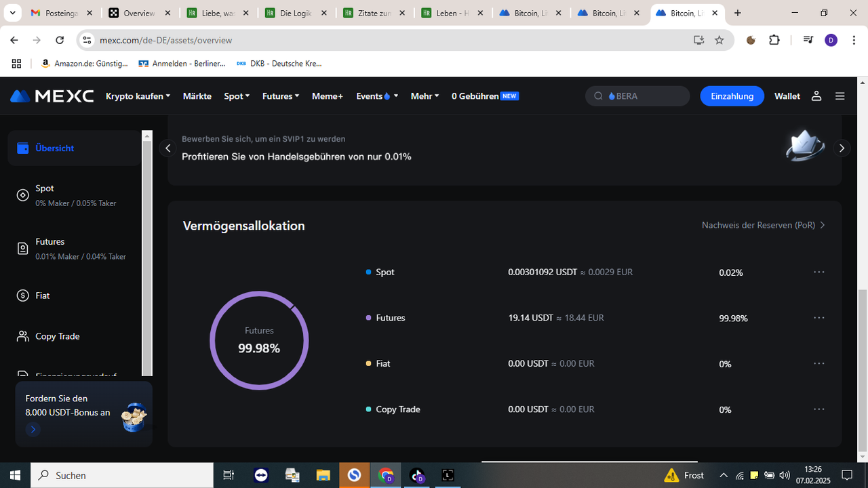Viewport: 868px width, 488px height.
Task: Click Einzahlung button
Action: (x=732, y=96)
